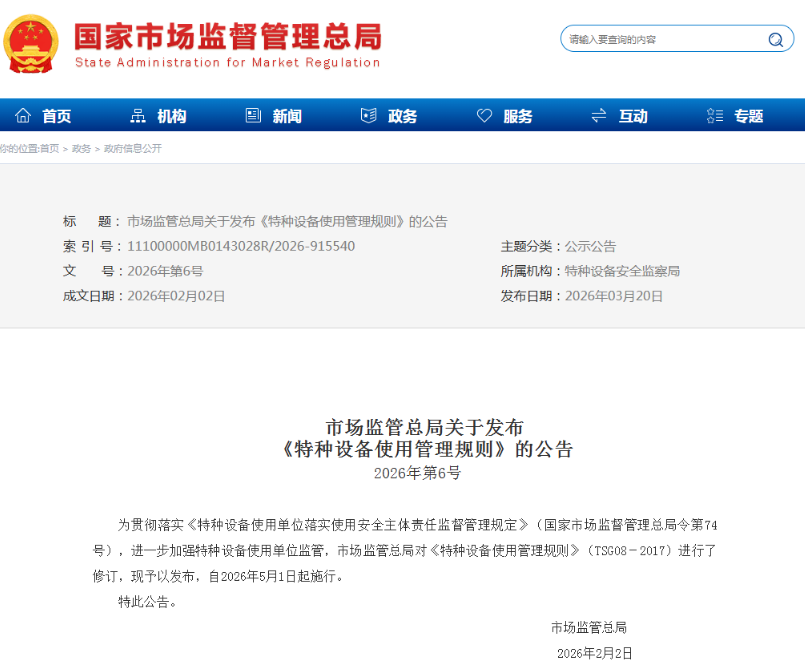The height and width of the screenshot is (665, 805).
Task: Click the index number 11100000MB0143028R/2026-915540
Action: 241,246
